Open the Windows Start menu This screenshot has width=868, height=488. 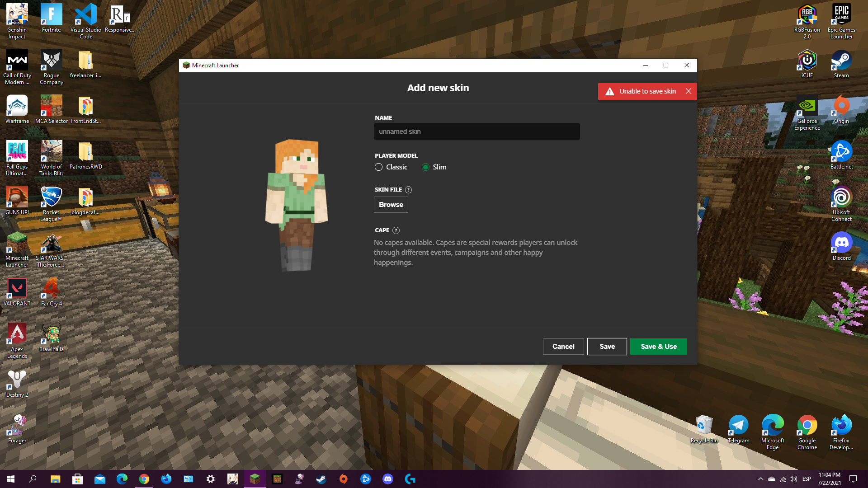tap(11, 479)
